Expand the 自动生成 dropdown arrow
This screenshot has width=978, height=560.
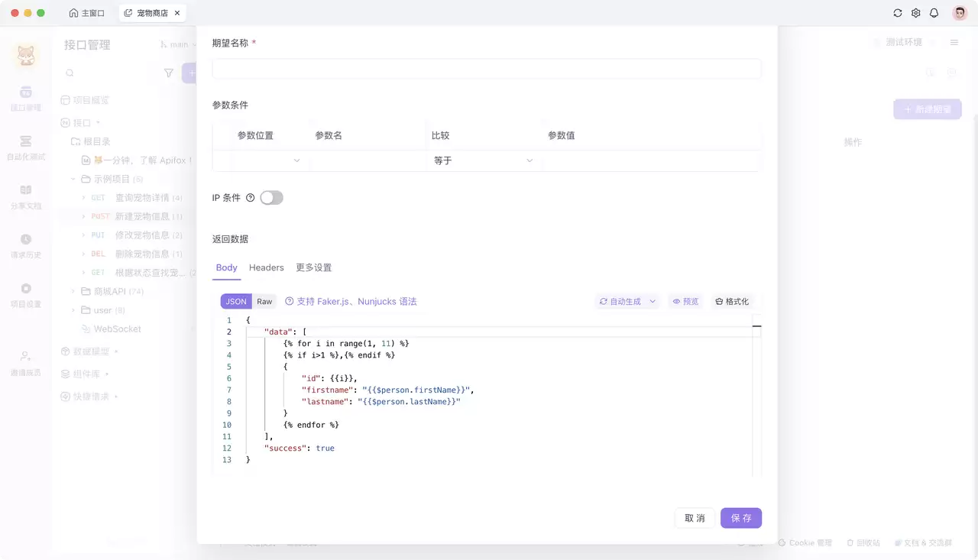653,302
